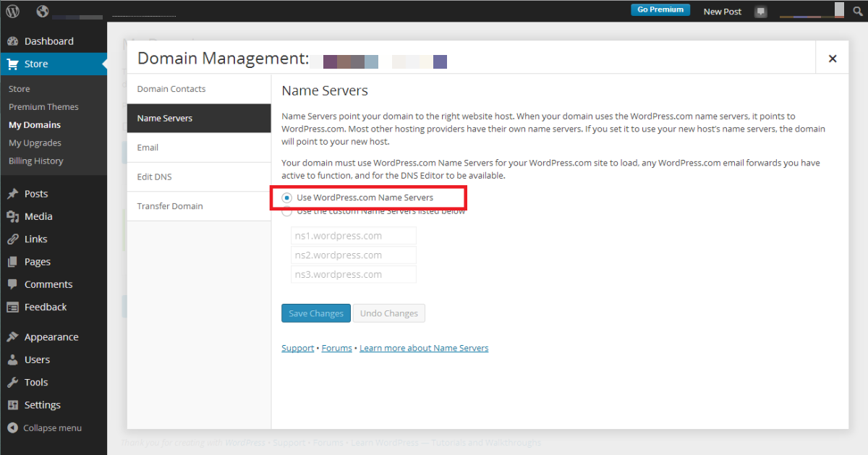The image size is (868, 455).
Task: Switch to the Domain Contacts tab
Action: pyautogui.click(x=199, y=89)
